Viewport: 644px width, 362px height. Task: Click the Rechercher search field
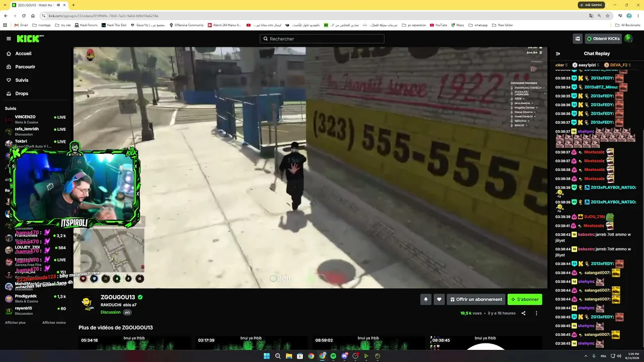pyautogui.click(x=322, y=39)
